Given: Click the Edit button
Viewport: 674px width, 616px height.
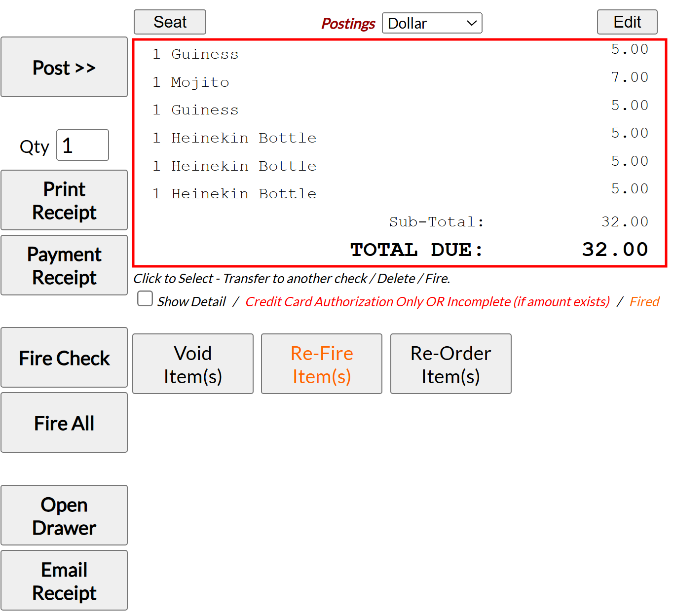Looking at the screenshot, I should coord(627,22).
